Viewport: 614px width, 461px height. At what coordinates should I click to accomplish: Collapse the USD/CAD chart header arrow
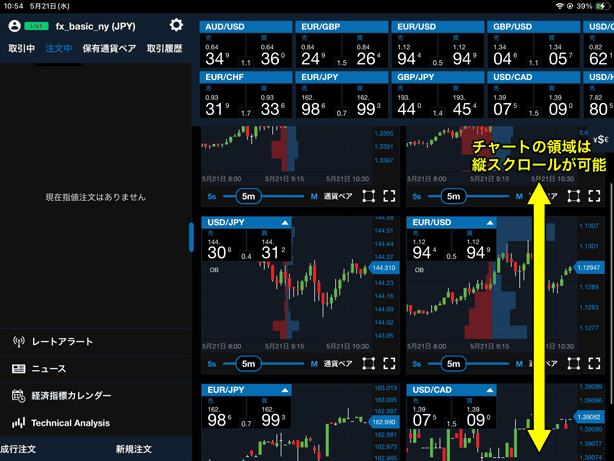tap(490, 390)
